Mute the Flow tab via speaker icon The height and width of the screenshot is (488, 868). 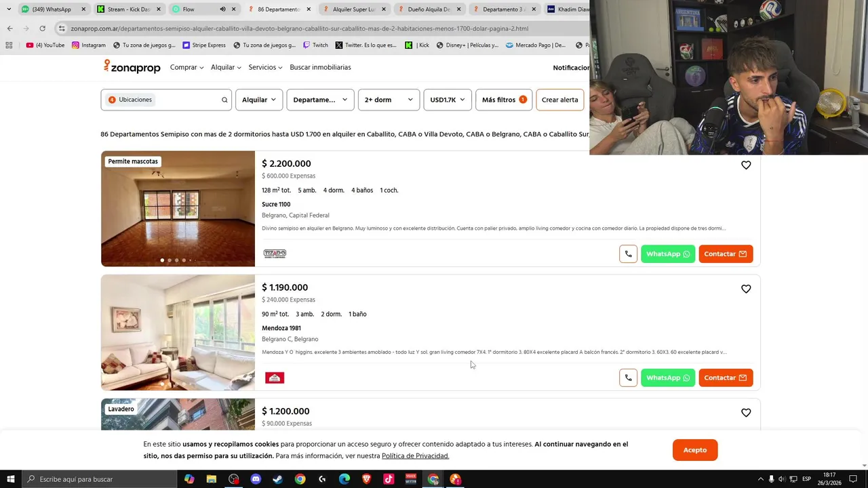(x=222, y=9)
